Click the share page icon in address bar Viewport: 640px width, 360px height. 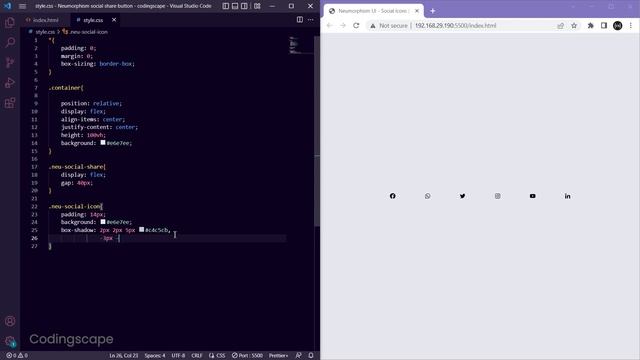[x=560, y=25]
